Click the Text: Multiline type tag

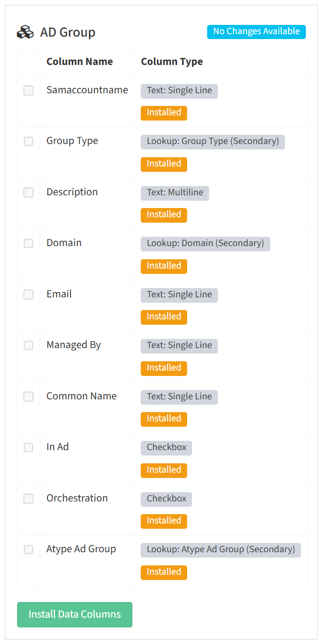click(175, 193)
